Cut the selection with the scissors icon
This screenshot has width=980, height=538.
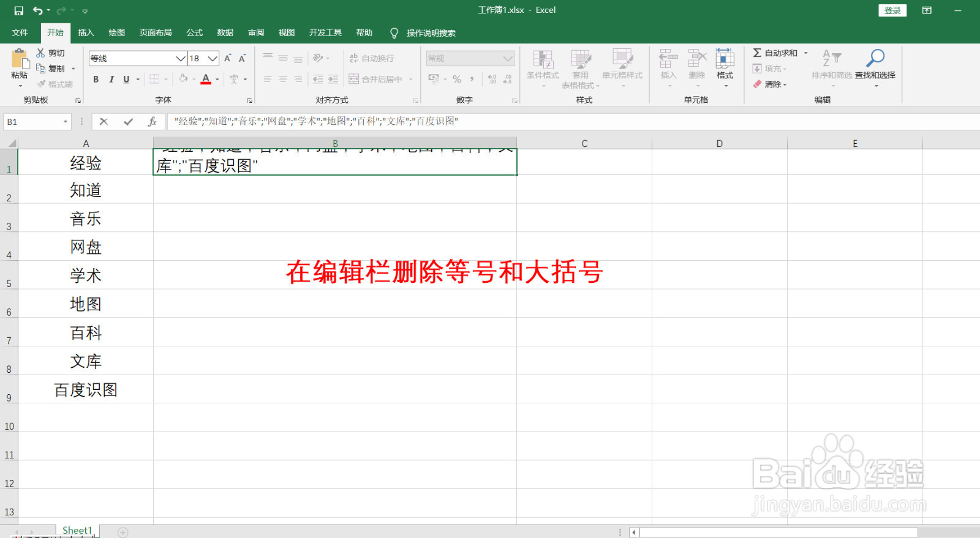(41, 53)
